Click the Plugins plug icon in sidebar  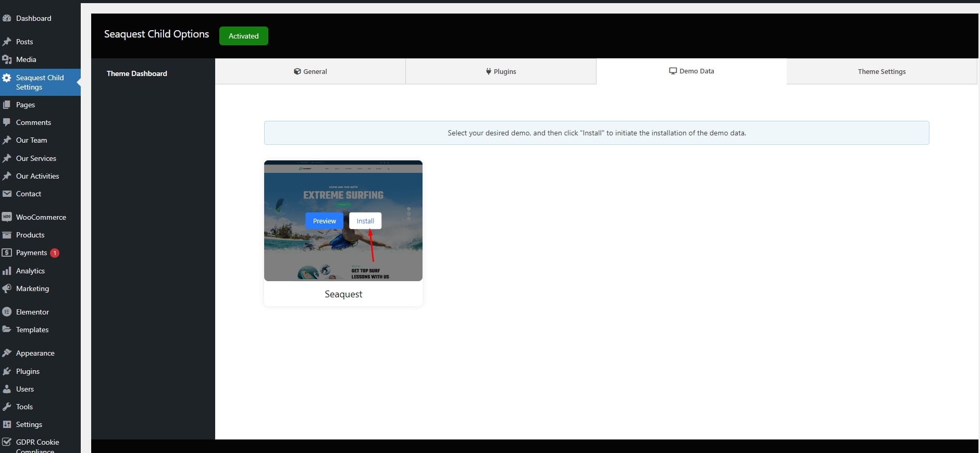(x=7, y=371)
